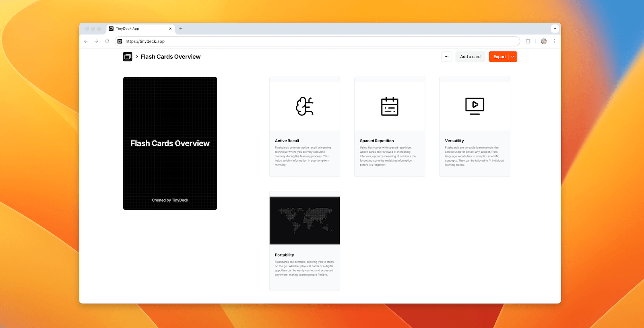Open the Chrome three-dot menu
This screenshot has height=328, width=644.
pos(554,41)
